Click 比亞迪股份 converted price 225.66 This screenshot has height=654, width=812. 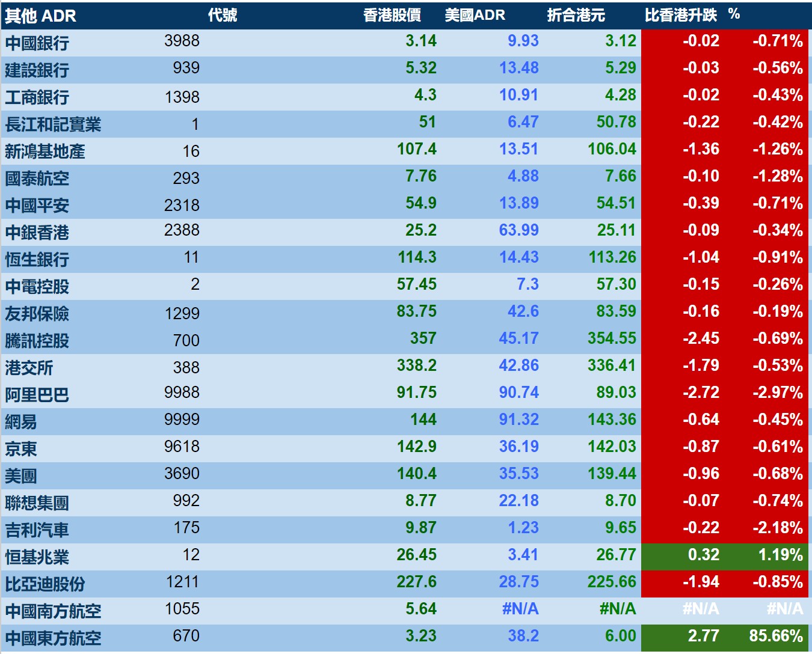(x=612, y=582)
